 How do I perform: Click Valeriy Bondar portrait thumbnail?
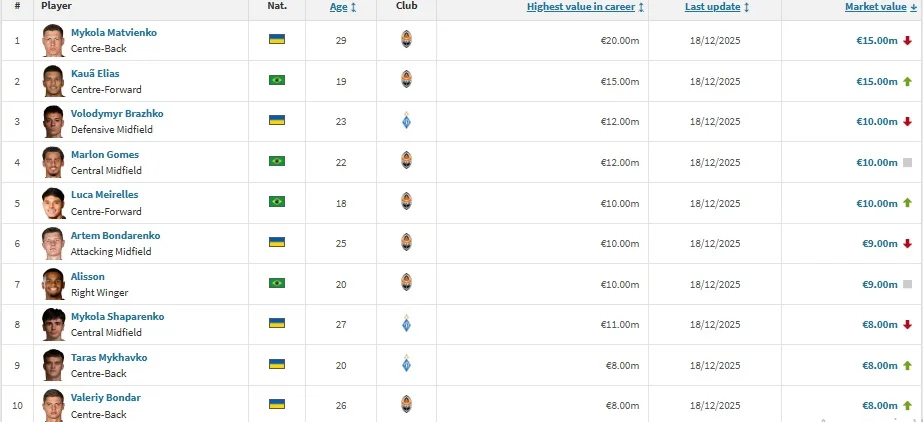53,404
